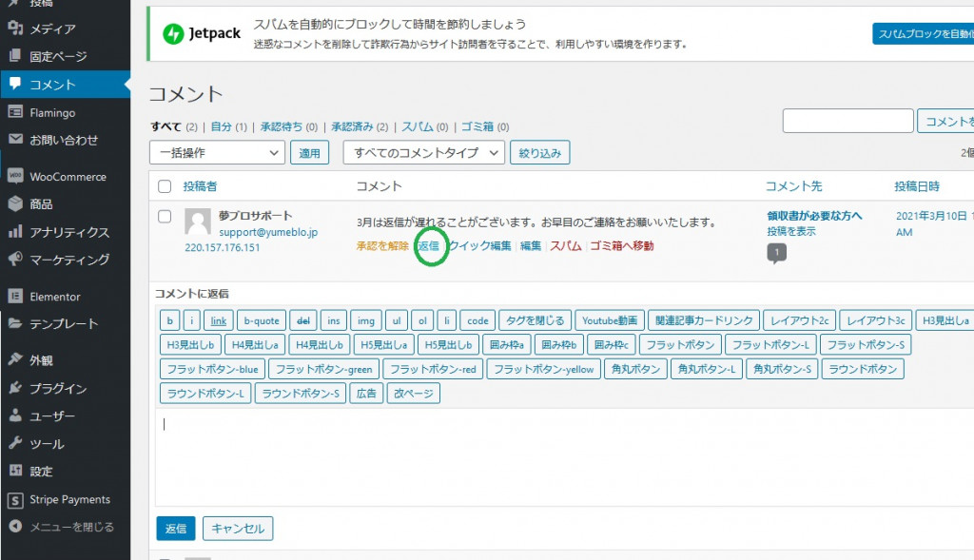Screen dimensions: 974x560
Task: Click the link quicktag button
Action: coord(218,320)
